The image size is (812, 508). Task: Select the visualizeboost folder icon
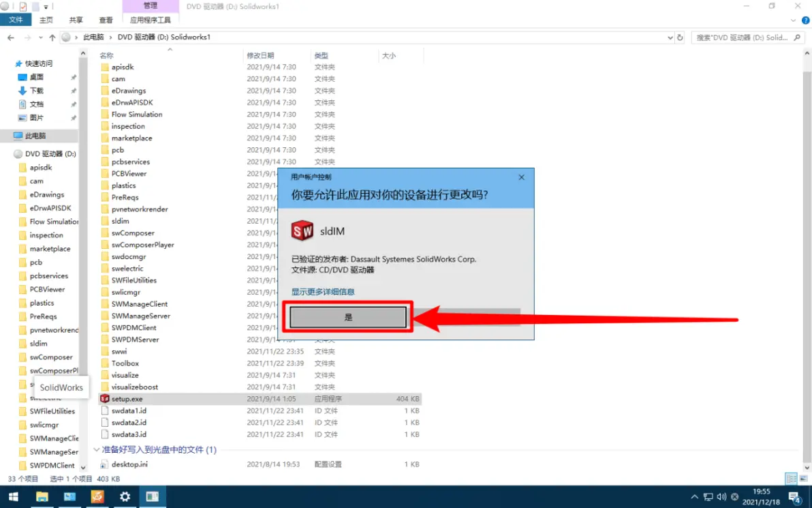[x=105, y=387]
